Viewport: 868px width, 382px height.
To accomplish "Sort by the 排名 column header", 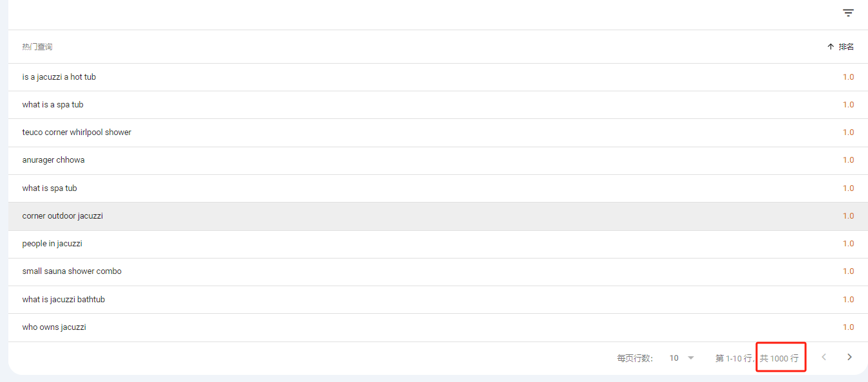I will 846,47.
